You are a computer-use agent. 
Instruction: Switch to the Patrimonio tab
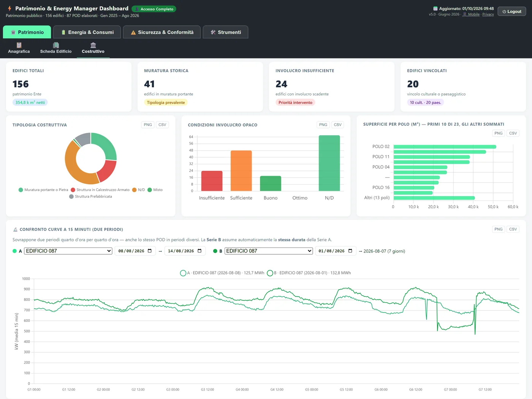[x=27, y=32]
